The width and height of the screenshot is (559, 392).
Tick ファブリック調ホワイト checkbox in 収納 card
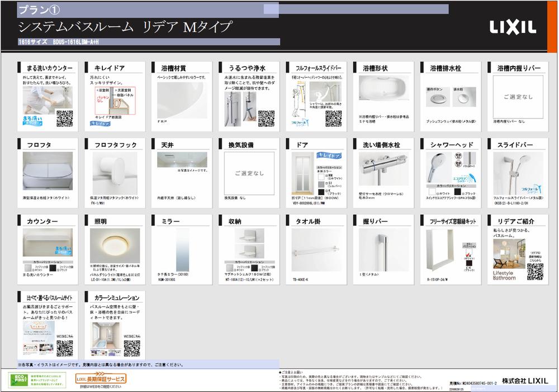tap(236, 270)
